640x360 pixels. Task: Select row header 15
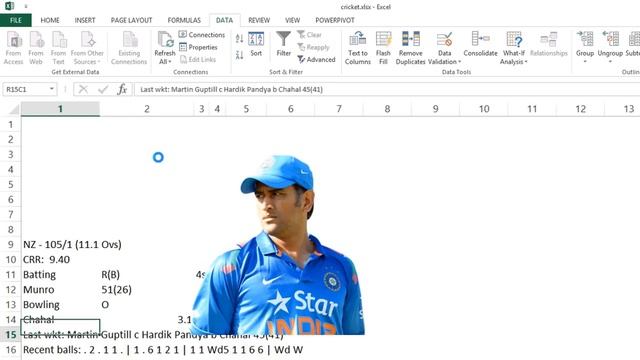11,335
